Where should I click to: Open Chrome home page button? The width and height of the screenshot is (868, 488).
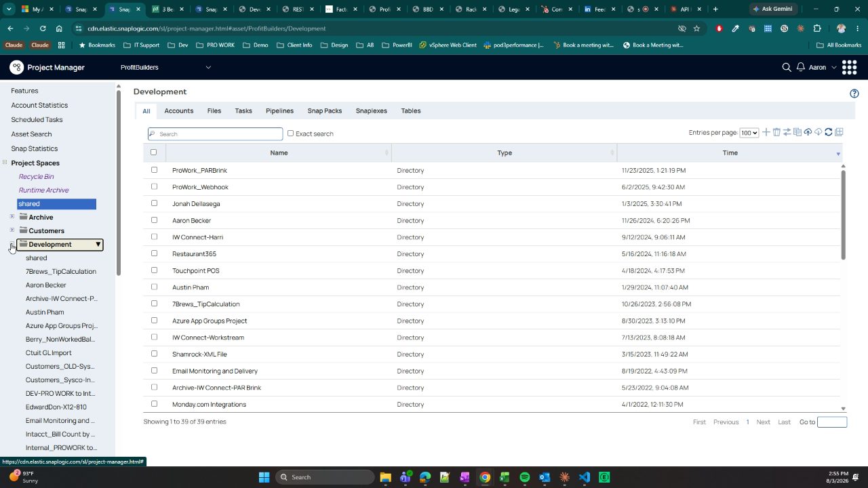(x=59, y=28)
